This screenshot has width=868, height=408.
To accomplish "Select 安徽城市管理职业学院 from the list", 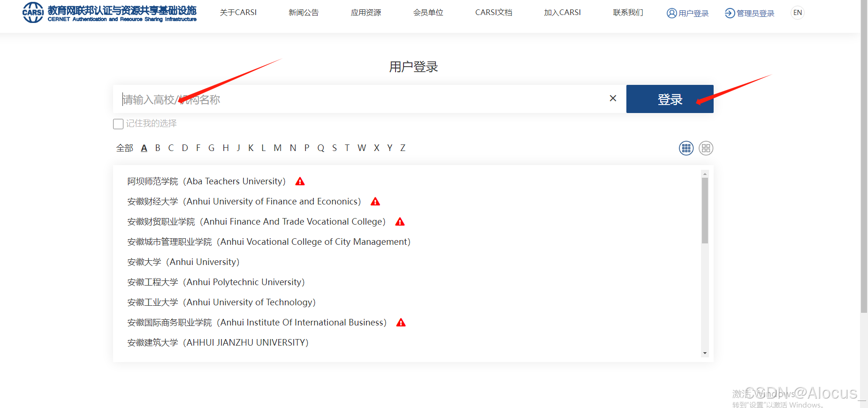I will click(x=269, y=242).
